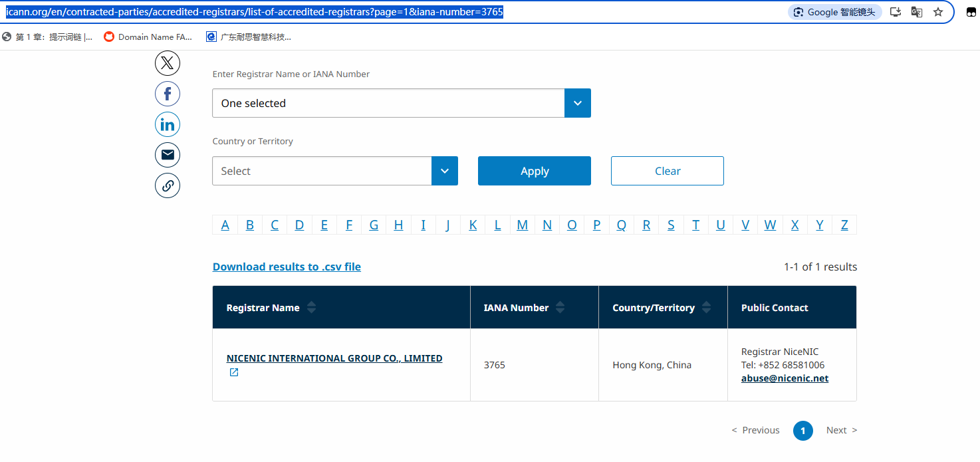
Task: Share page on LinkedIn icon
Action: coord(168,124)
